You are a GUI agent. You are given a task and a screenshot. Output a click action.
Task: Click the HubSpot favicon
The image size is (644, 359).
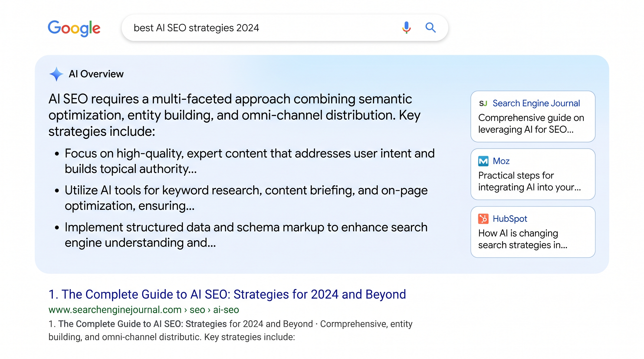pos(483,219)
